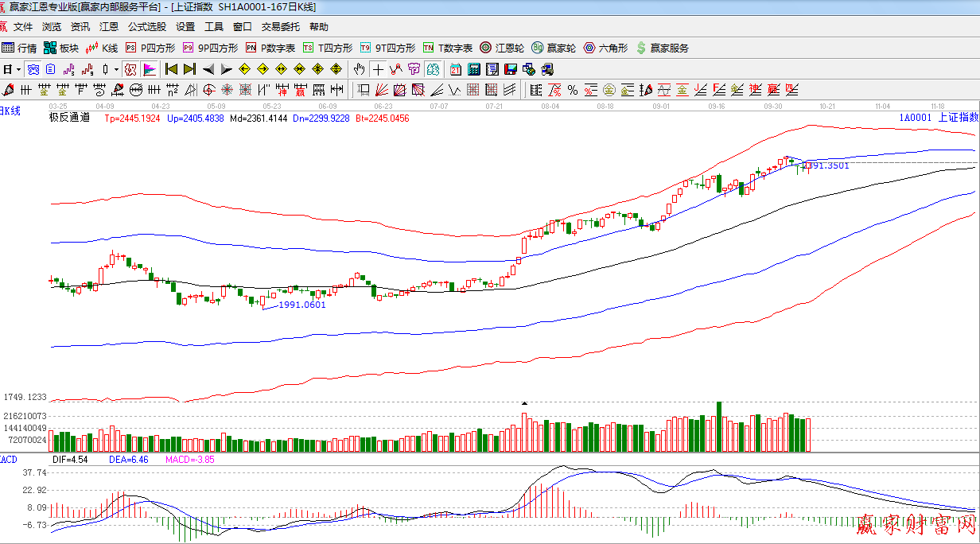
Task: Toggle the blue knot-pattern toolbar button
Action: [x=33, y=69]
